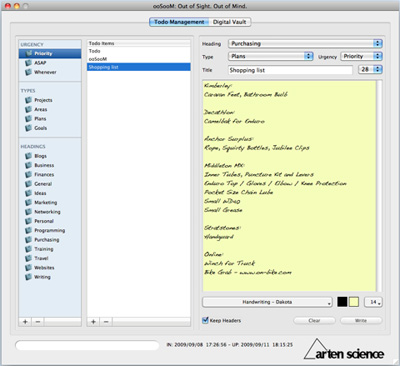Click the Title field containing Shopping list

tap(290, 70)
